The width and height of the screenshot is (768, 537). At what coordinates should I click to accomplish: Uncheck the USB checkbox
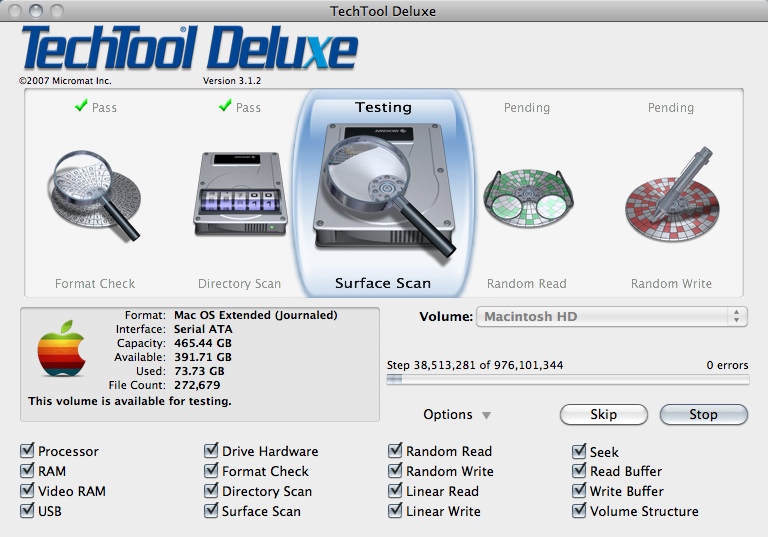[27, 511]
